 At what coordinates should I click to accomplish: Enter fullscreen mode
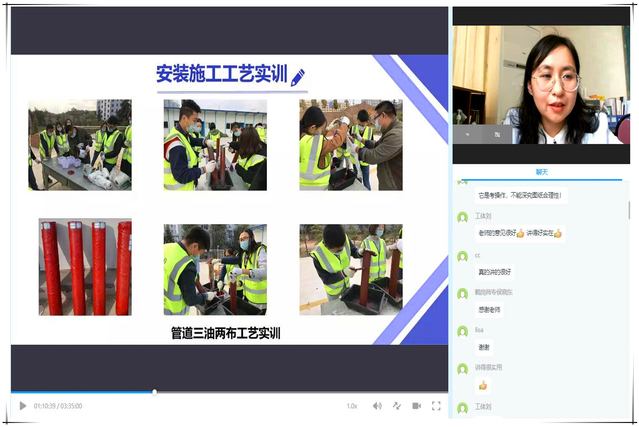click(436, 406)
